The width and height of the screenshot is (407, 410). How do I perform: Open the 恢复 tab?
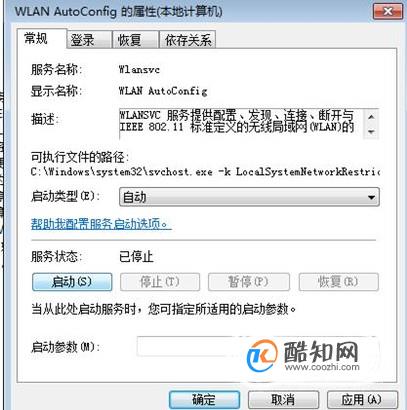135,40
